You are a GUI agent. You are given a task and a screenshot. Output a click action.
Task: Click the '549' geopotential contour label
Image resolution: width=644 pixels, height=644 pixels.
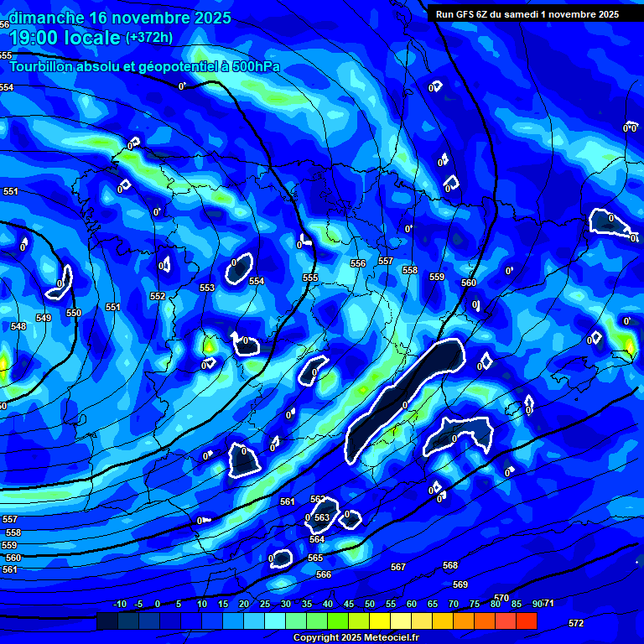[x=44, y=318]
